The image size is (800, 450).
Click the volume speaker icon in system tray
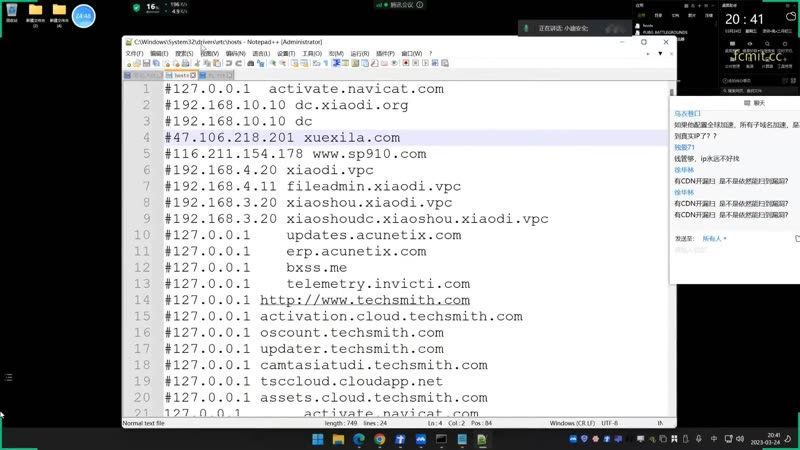740,439
